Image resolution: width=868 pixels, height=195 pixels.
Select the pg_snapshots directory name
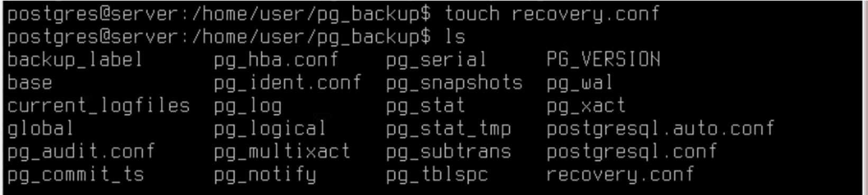point(454,83)
